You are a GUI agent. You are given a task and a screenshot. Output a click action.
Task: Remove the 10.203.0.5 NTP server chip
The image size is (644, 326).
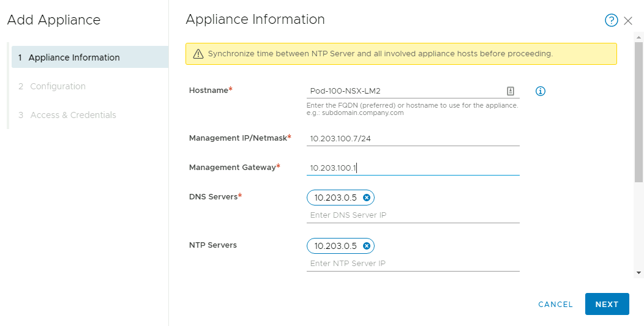pyautogui.click(x=367, y=246)
